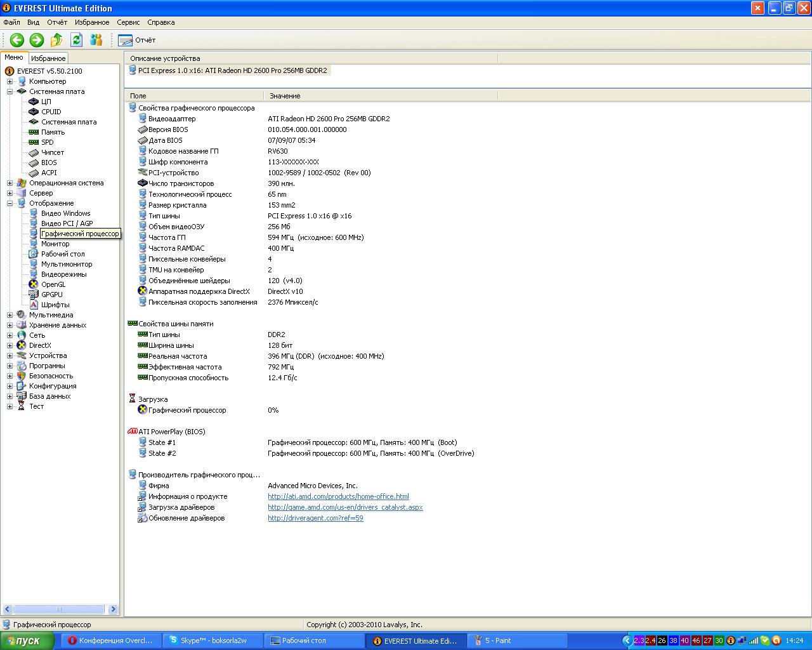Open the Избранное menu

point(92,22)
